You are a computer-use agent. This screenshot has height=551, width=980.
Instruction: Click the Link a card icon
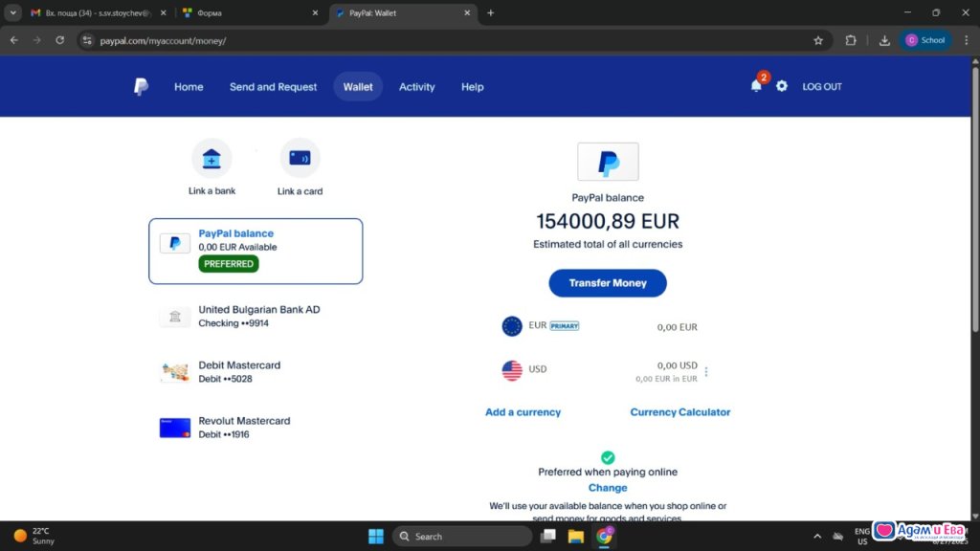click(x=300, y=158)
